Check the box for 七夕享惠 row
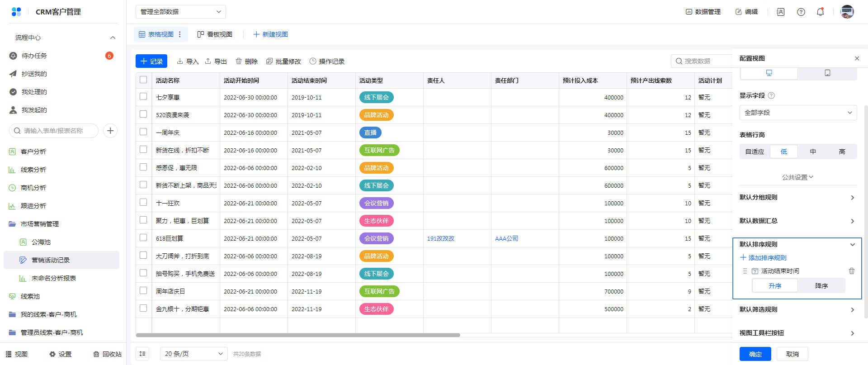Image resolution: width=868 pixels, height=365 pixels. (143, 97)
